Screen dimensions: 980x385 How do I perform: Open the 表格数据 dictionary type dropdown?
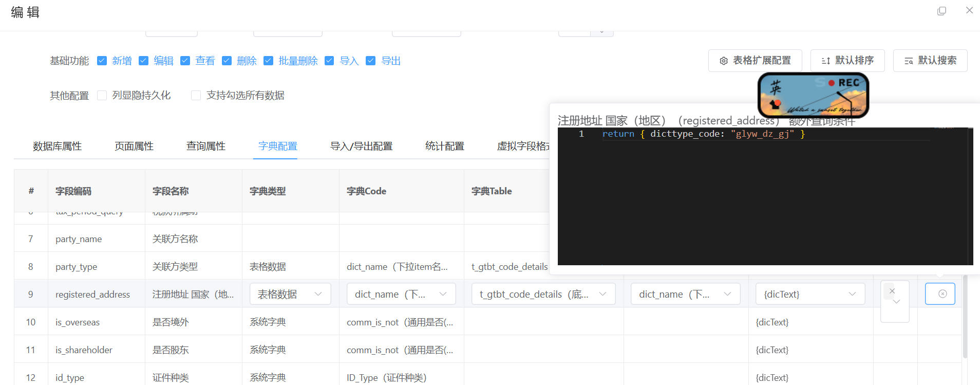click(290, 294)
